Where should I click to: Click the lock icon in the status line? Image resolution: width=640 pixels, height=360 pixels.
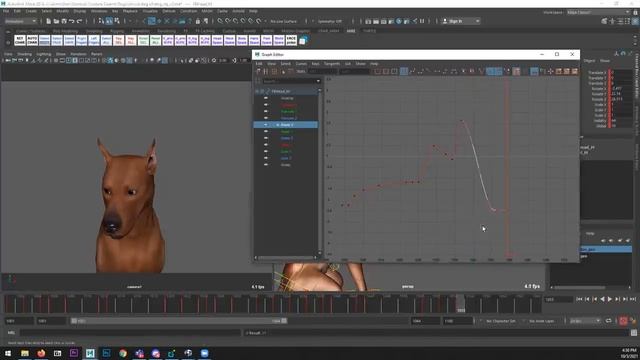198,21
